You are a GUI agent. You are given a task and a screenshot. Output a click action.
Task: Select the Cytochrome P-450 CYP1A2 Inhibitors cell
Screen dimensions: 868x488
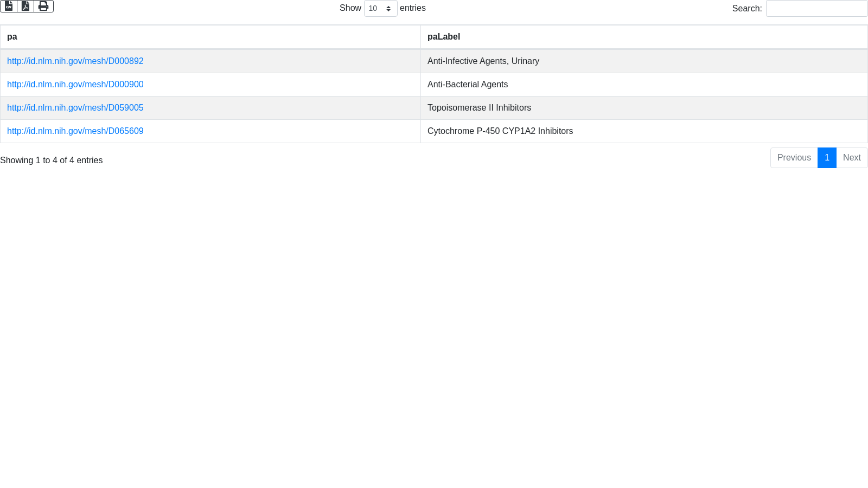coord(500,131)
